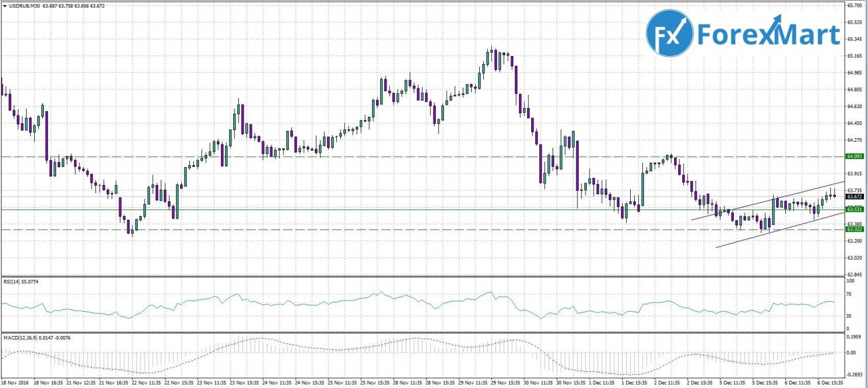This screenshot has width=868, height=388.
Task: Click the black current price tag 63.672
Action: [x=855, y=197]
